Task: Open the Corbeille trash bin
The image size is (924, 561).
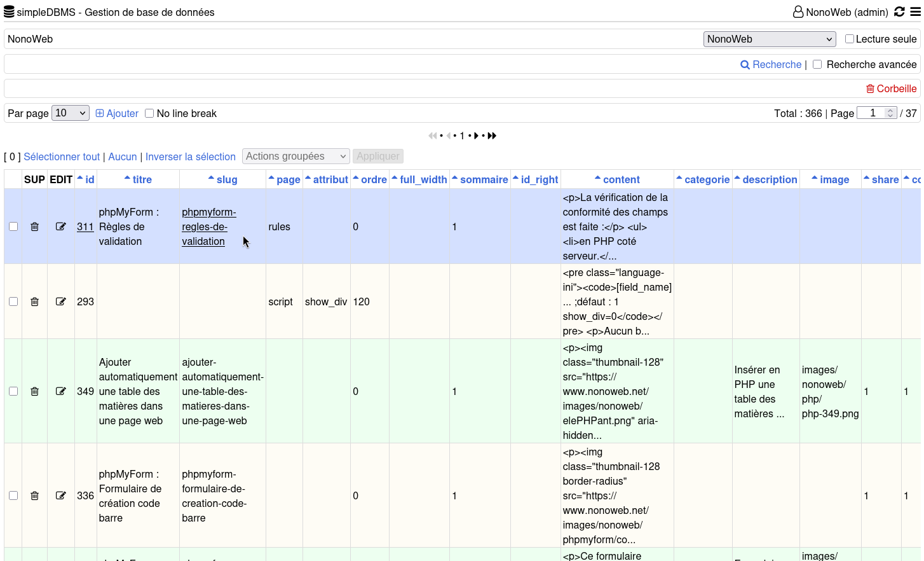Action: [892, 88]
